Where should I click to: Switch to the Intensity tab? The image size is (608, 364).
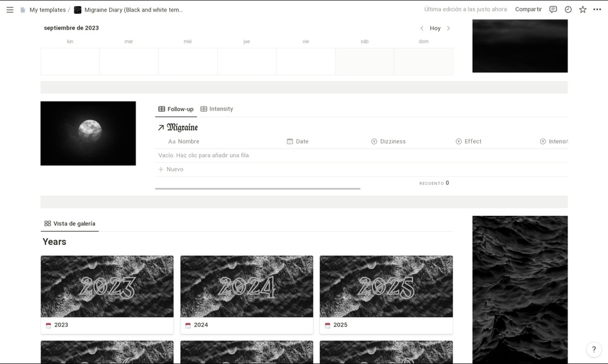coord(217,109)
